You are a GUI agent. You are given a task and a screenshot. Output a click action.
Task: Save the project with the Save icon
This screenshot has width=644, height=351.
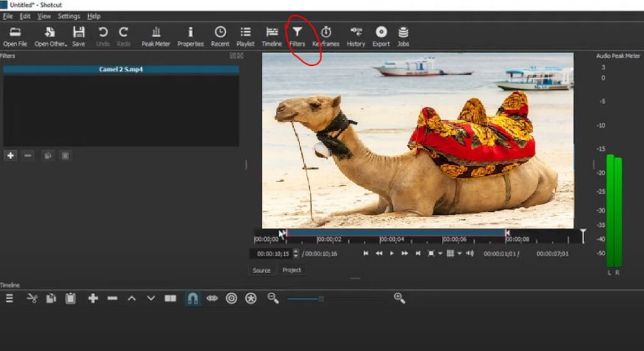(x=79, y=36)
